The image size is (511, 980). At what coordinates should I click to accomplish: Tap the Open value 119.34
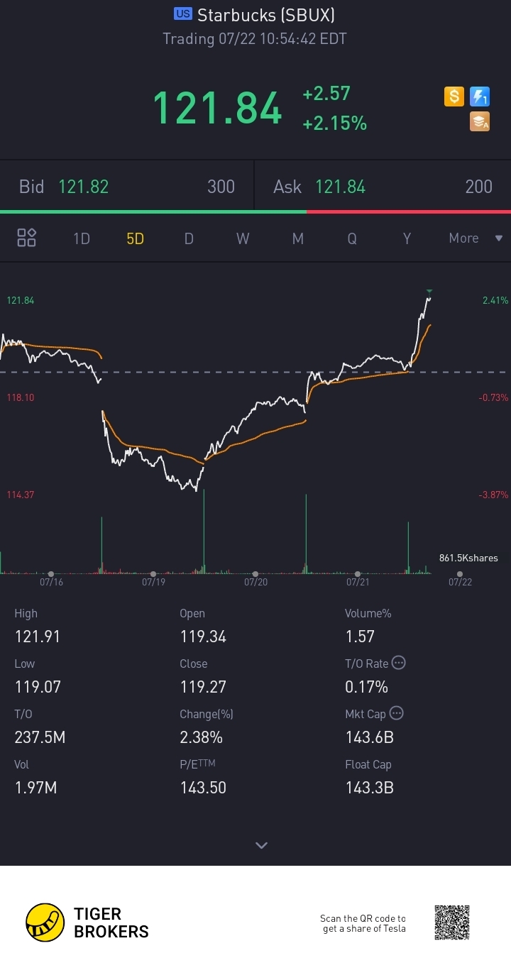[203, 637]
